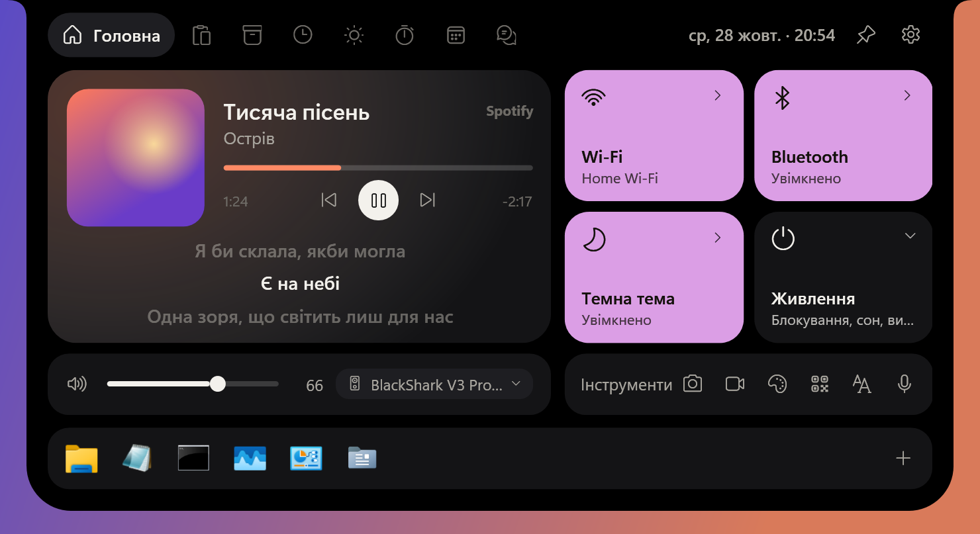Click the album art thumbnail
This screenshot has width=980, height=534.
pos(136,157)
